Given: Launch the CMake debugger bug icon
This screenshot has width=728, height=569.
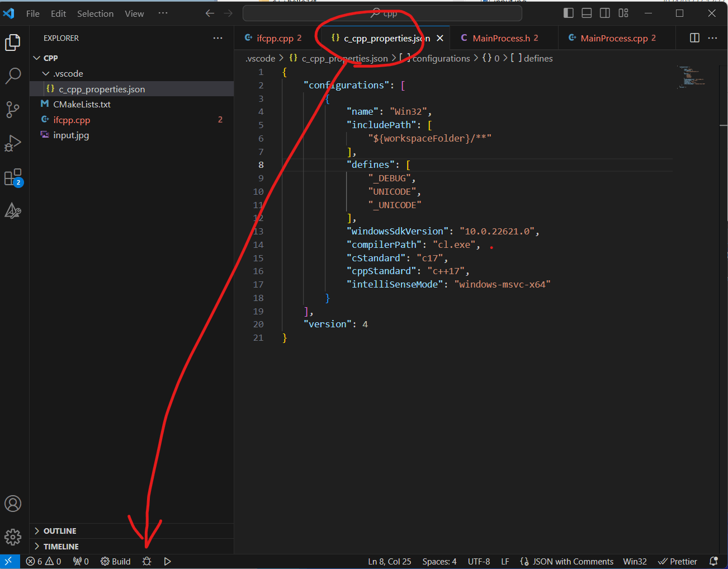Looking at the screenshot, I should [x=147, y=561].
